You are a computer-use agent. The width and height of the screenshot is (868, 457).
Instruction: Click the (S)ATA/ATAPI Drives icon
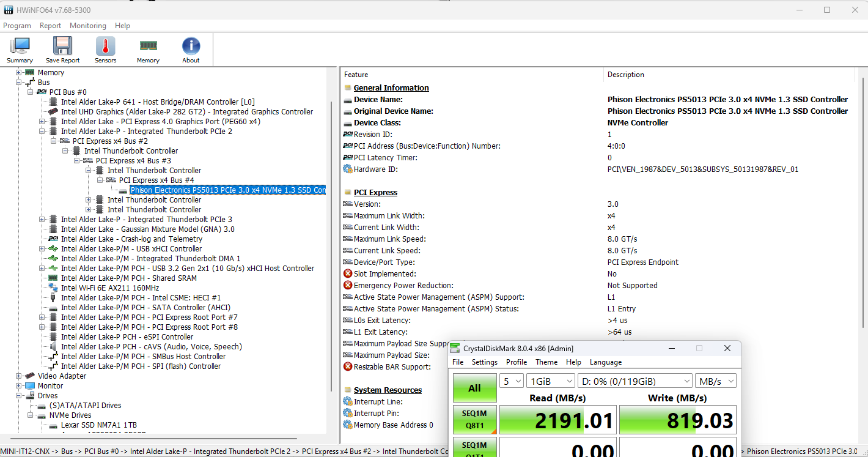click(x=42, y=406)
